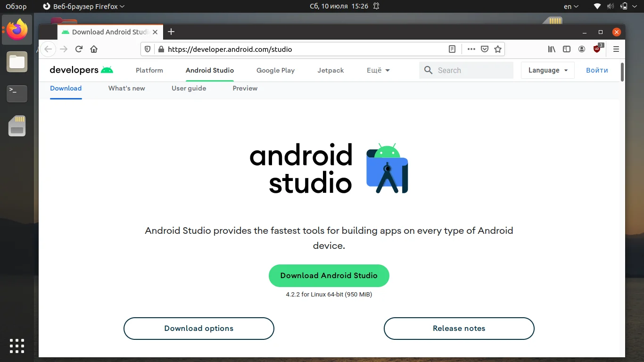The height and width of the screenshot is (362, 644).
Task: Click the Android Studio compass logo image
Action: click(387, 168)
